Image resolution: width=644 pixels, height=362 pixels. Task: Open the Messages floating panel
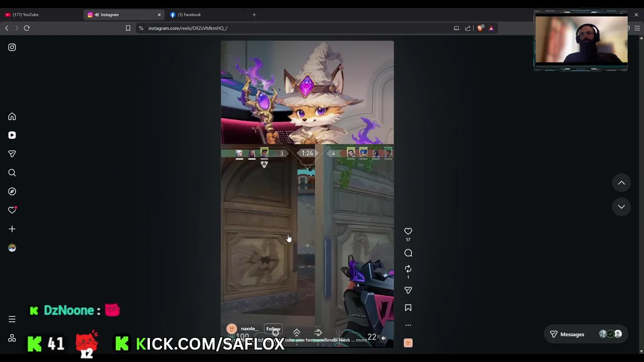click(x=586, y=334)
